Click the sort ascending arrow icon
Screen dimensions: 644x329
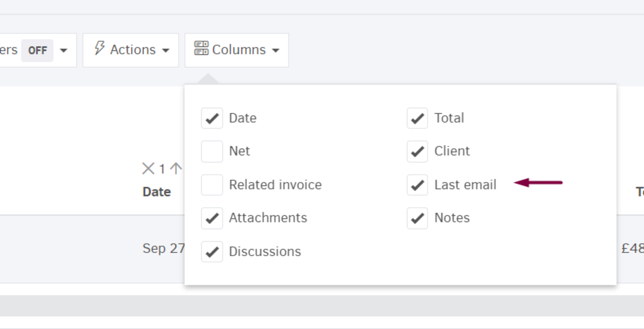(176, 169)
